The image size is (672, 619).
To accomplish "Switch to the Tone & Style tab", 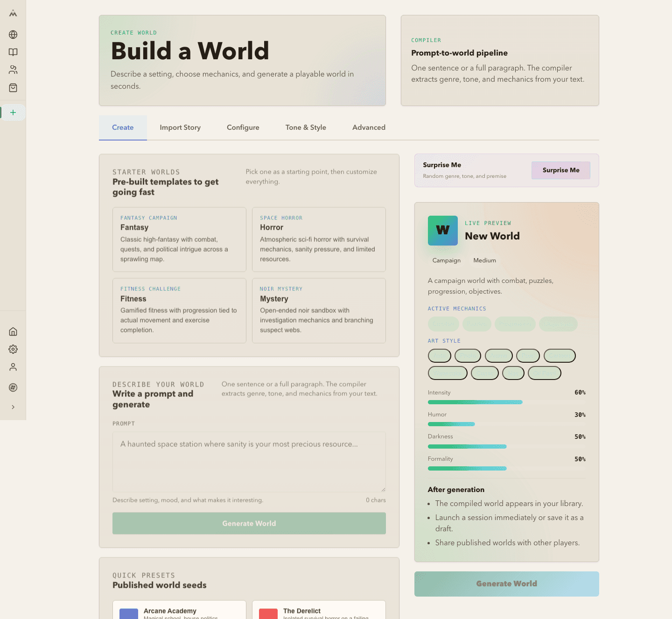I will coord(306,127).
